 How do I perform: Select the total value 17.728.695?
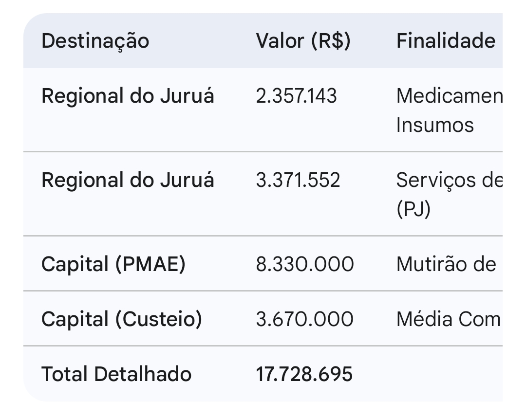304,374
